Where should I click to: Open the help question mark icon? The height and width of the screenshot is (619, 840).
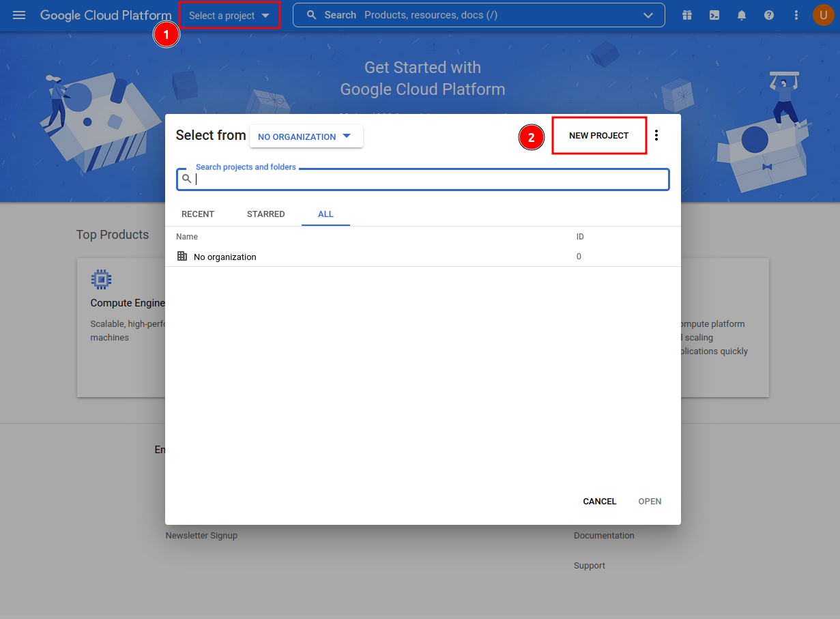769,15
